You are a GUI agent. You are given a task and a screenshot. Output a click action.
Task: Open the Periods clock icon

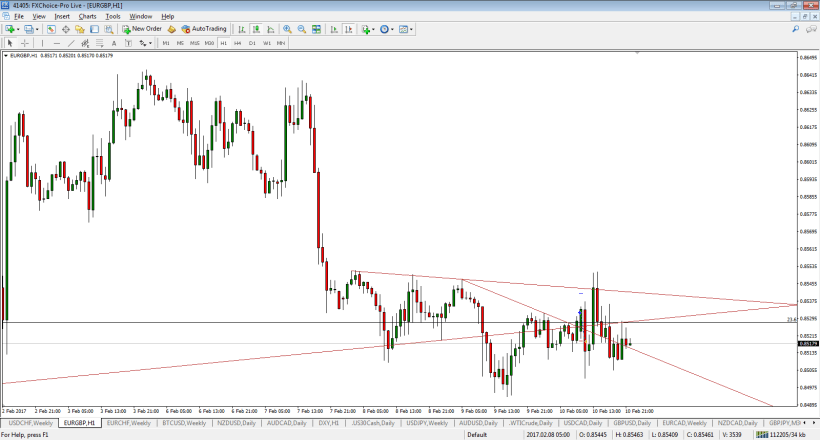tap(384, 29)
